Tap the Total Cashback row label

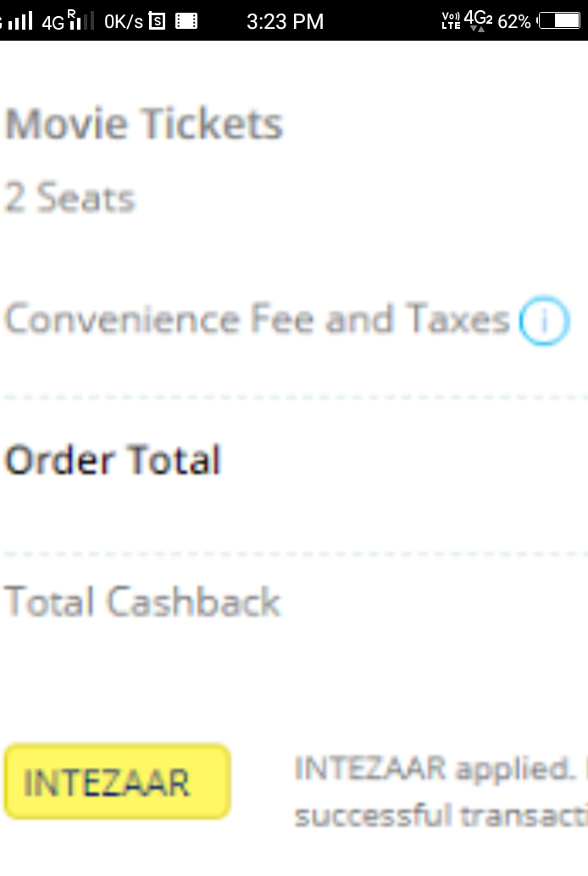tap(142, 602)
